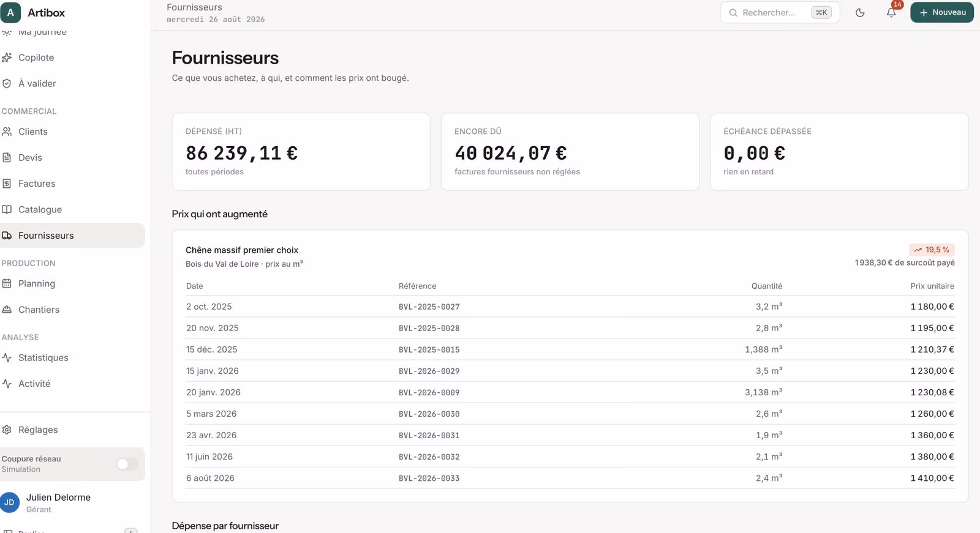Select the Chantiers sidebar link
Screen dimensions: 980x533
click(72, 310)
